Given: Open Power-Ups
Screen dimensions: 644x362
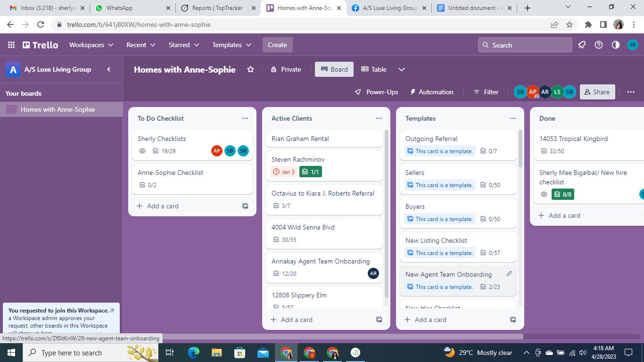Looking at the screenshot, I should pos(376,92).
